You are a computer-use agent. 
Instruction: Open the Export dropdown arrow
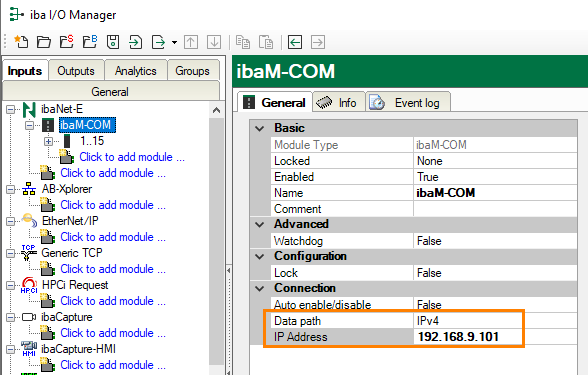click(174, 42)
